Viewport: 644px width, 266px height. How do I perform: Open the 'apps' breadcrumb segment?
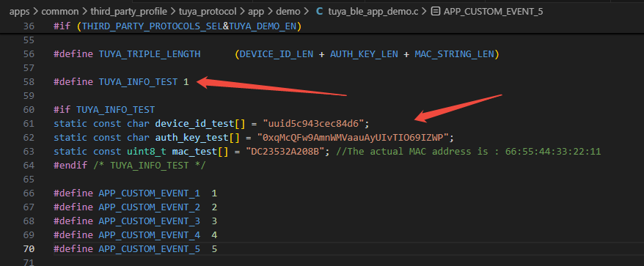click(19, 12)
